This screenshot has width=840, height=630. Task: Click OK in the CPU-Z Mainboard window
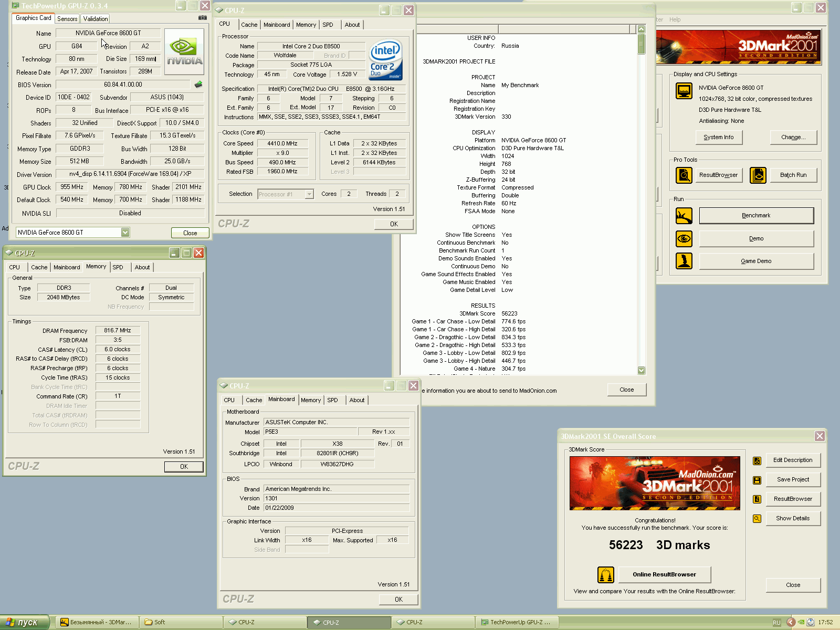pyautogui.click(x=398, y=600)
